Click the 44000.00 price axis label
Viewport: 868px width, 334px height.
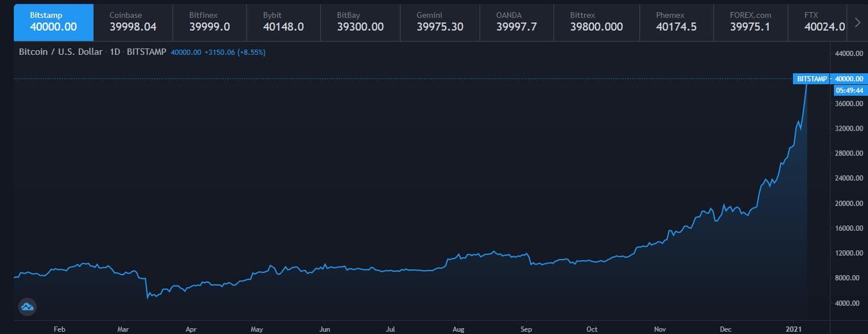[849, 54]
